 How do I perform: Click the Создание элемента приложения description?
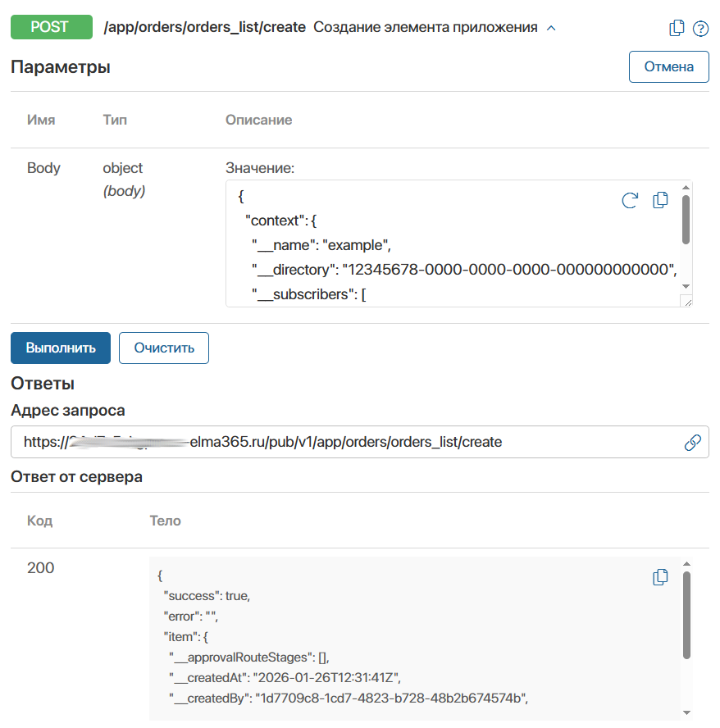(x=426, y=27)
